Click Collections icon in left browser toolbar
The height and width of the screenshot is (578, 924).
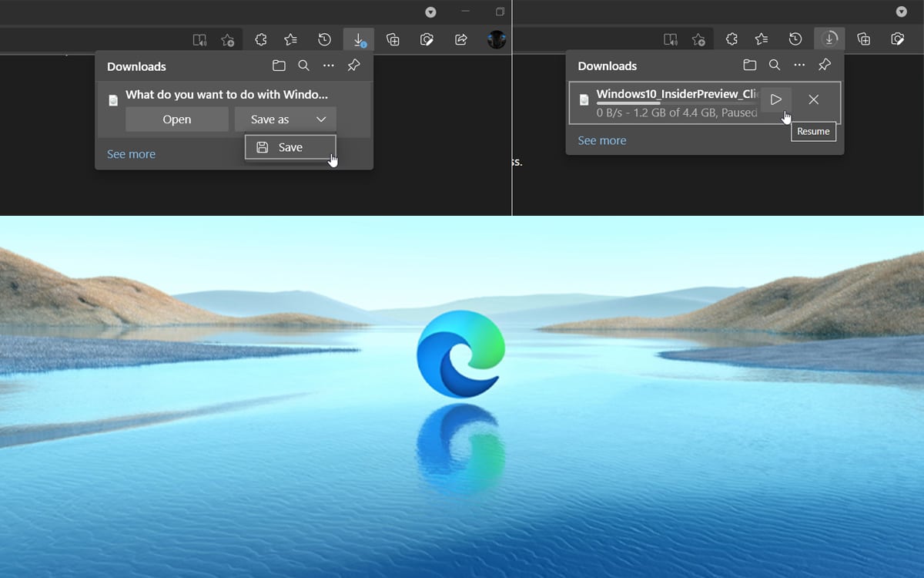point(393,40)
